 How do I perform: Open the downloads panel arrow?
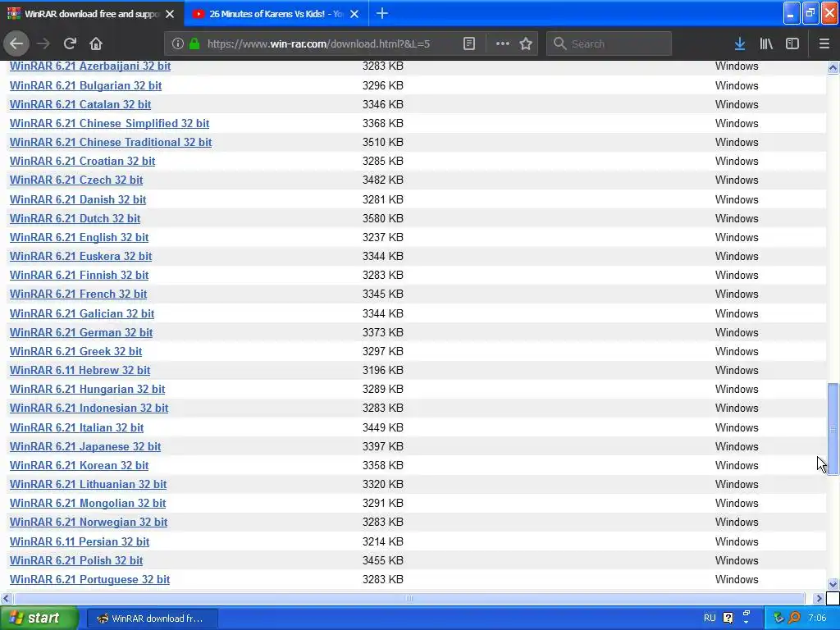740,43
